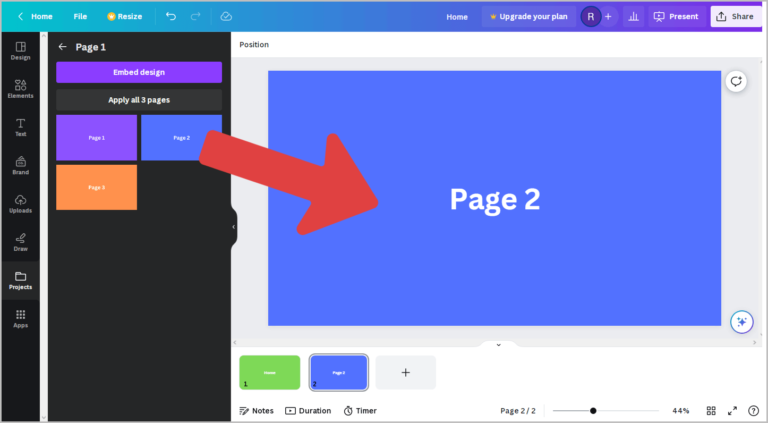The width and height of the screenshot is (768, 423).
Task: Open the Elements sidebar tab
Action: (20, 89)
